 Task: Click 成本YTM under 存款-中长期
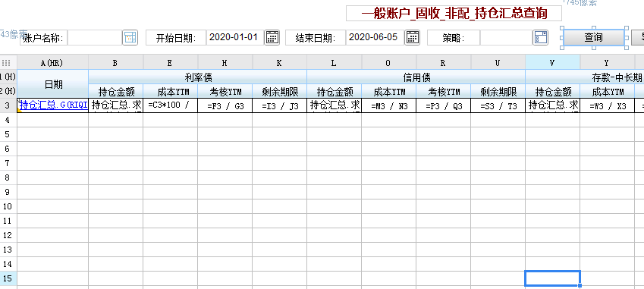point(608,91)
